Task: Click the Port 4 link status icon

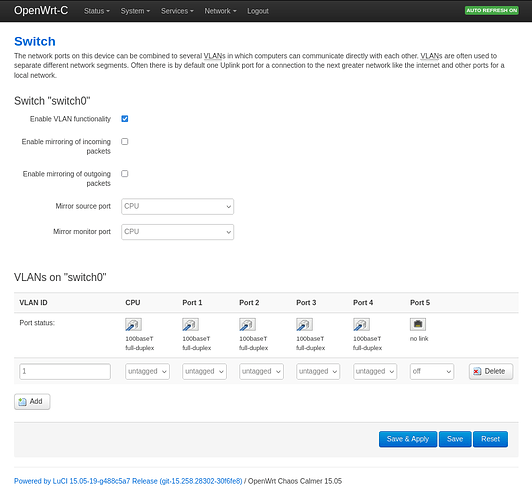Action: tap(361, 324)
